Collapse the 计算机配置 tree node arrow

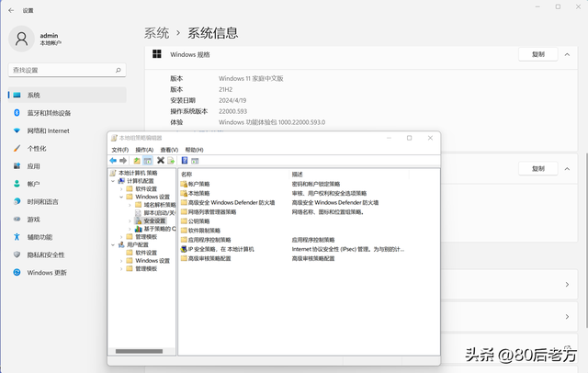[113, 181]
